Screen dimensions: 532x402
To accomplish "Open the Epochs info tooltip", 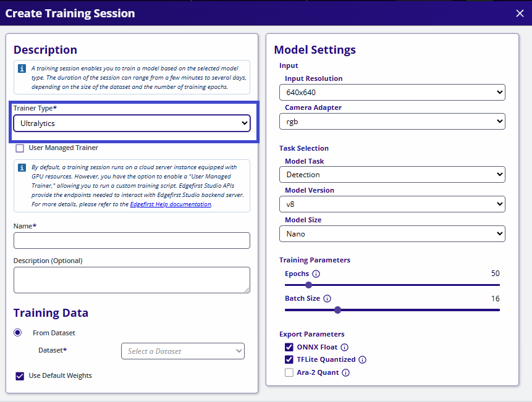I will (x=316, y=274).
